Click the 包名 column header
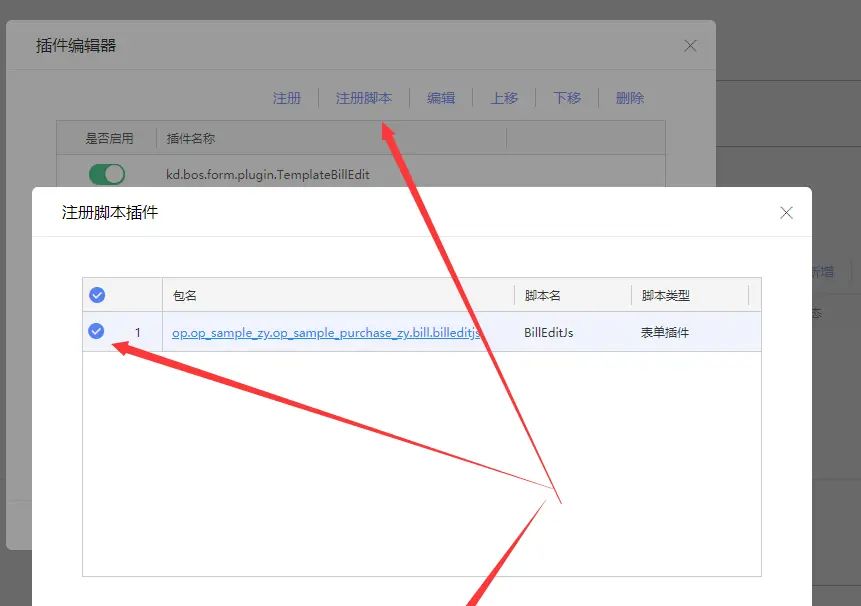The image size is (861, 606). click(184, 296)
